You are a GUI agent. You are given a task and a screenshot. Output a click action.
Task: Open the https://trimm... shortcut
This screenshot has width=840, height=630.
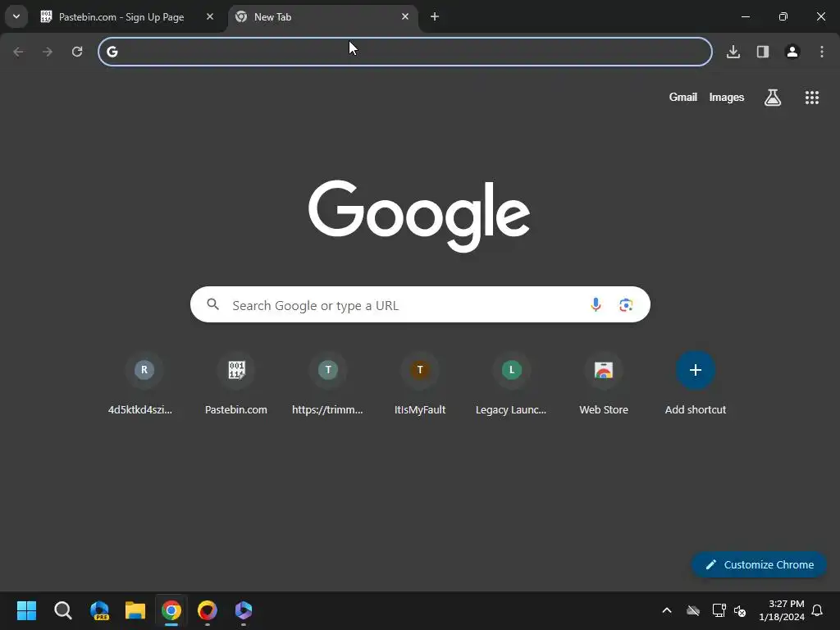[x=328, y=384]
